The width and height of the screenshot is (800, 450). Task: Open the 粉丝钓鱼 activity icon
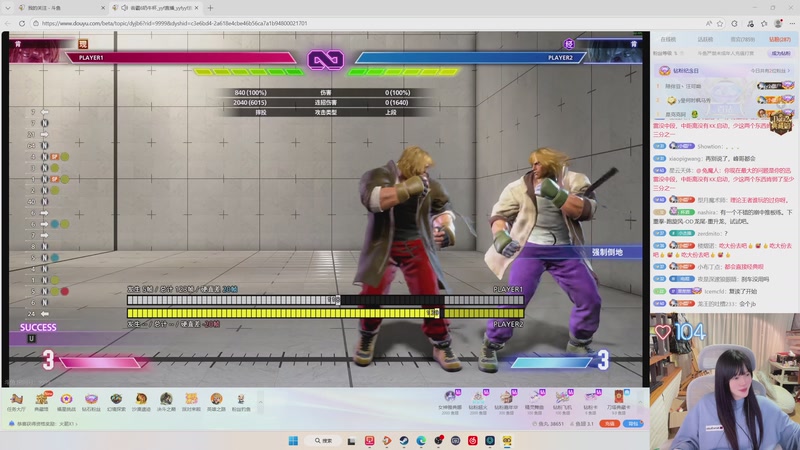(x=241, y=402)
